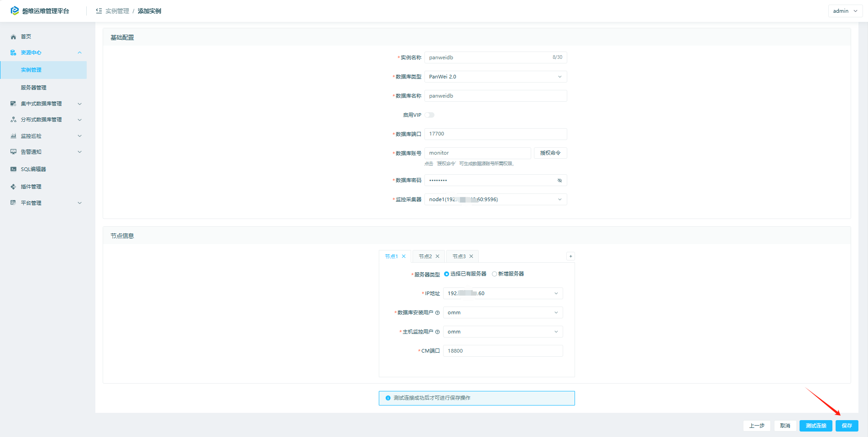Click the centralized database management icon

point(13,104)
